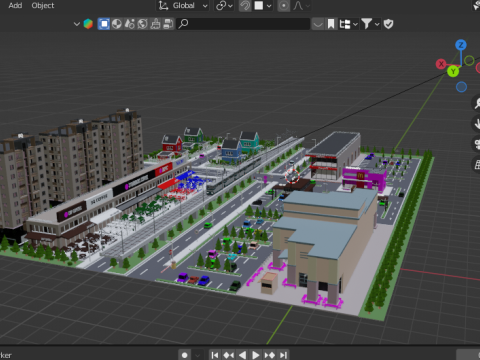Toggle the snap magnet

pyautogui.click(x=245, y=5)
